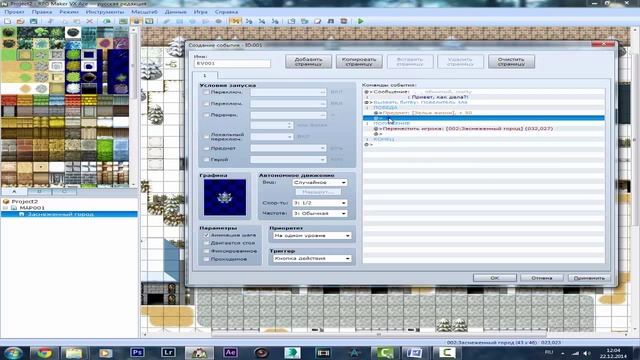Open the Справка menu

pos(226,12)
